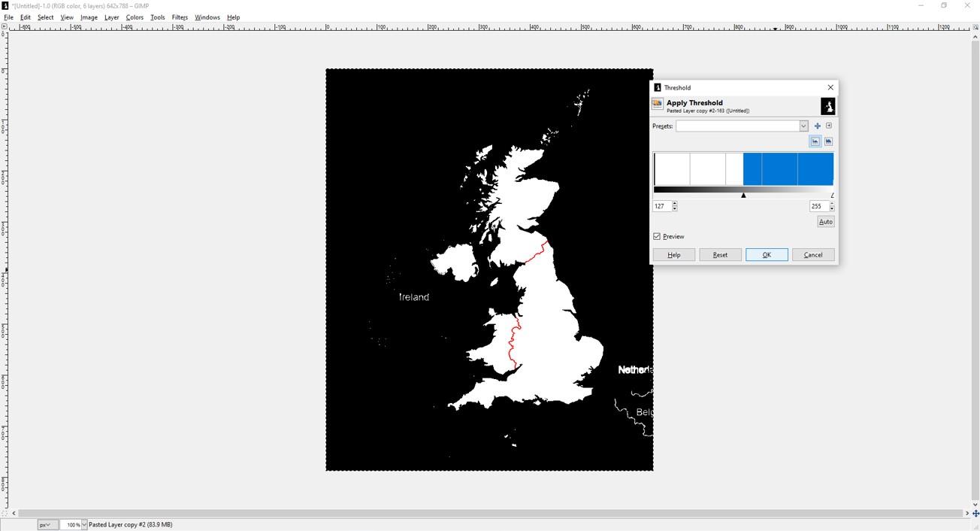Viewport: 980px width, 531px height.
Task: Click the Threshold layer preview thumbnail
Action: (x=827, y=106)
